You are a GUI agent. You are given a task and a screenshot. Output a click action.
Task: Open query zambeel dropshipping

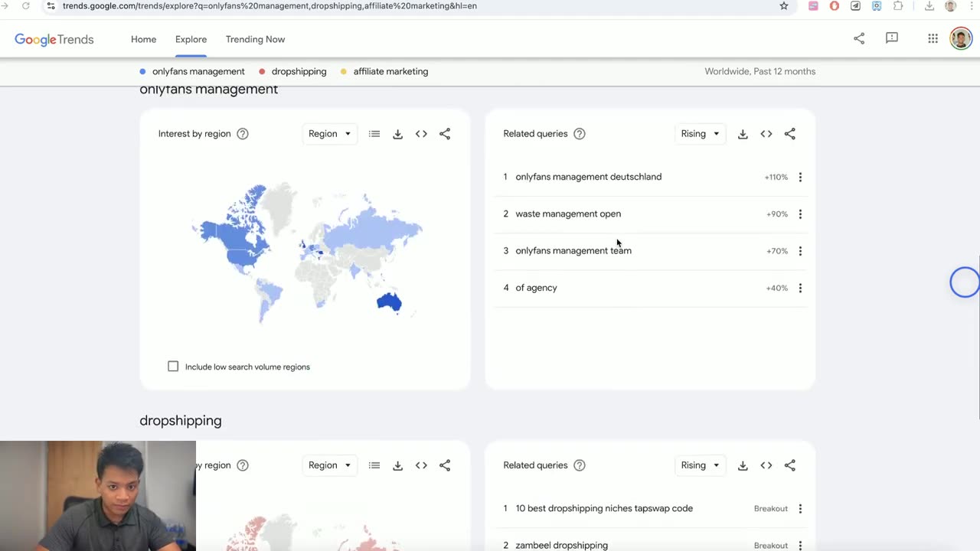pyautogui.click(x=562, y=545)
